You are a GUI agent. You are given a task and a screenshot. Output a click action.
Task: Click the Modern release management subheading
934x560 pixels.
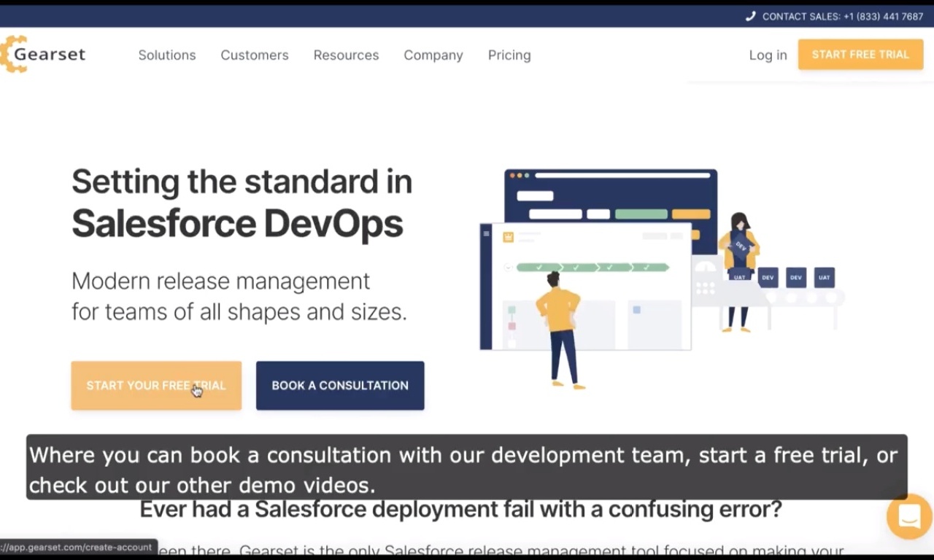tap(239, 296)
